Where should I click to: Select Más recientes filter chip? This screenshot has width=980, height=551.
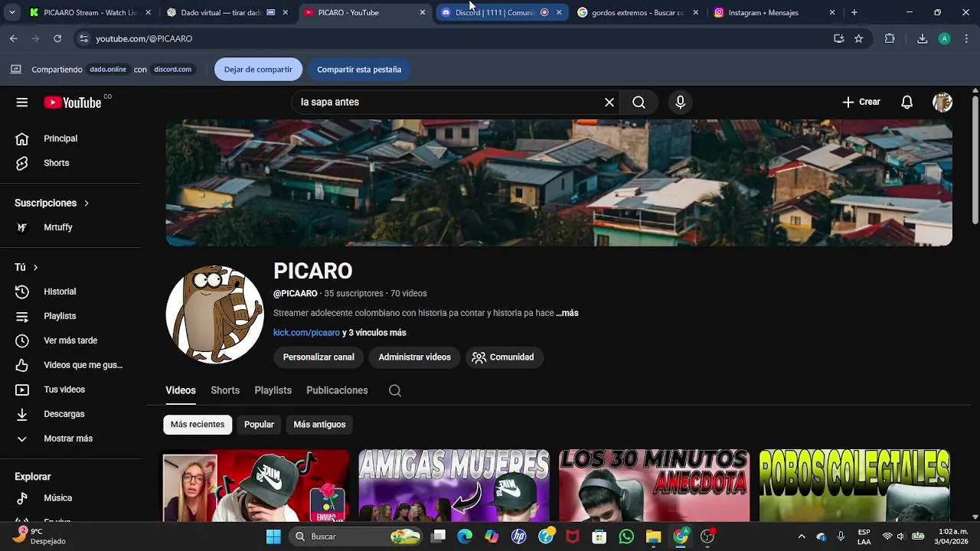click(198, 425)
